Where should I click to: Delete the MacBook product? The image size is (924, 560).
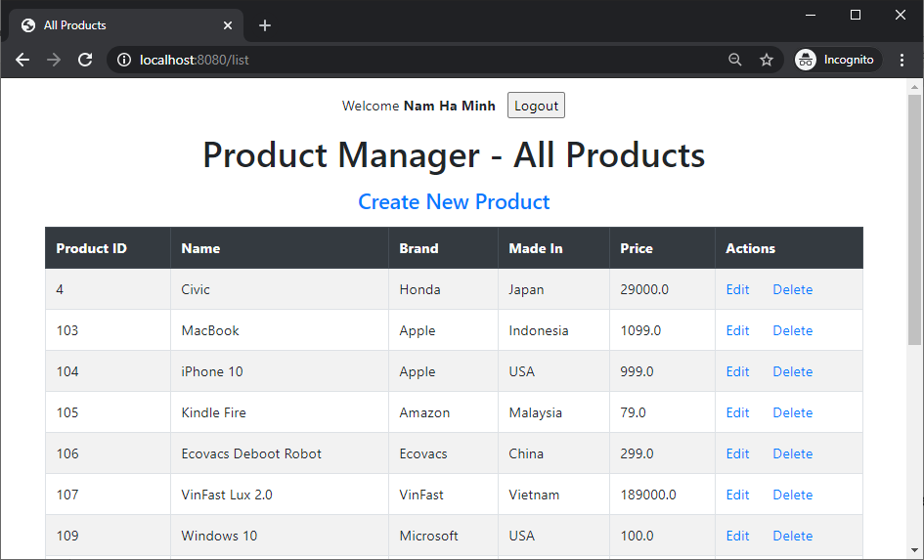tap(793, 330)
